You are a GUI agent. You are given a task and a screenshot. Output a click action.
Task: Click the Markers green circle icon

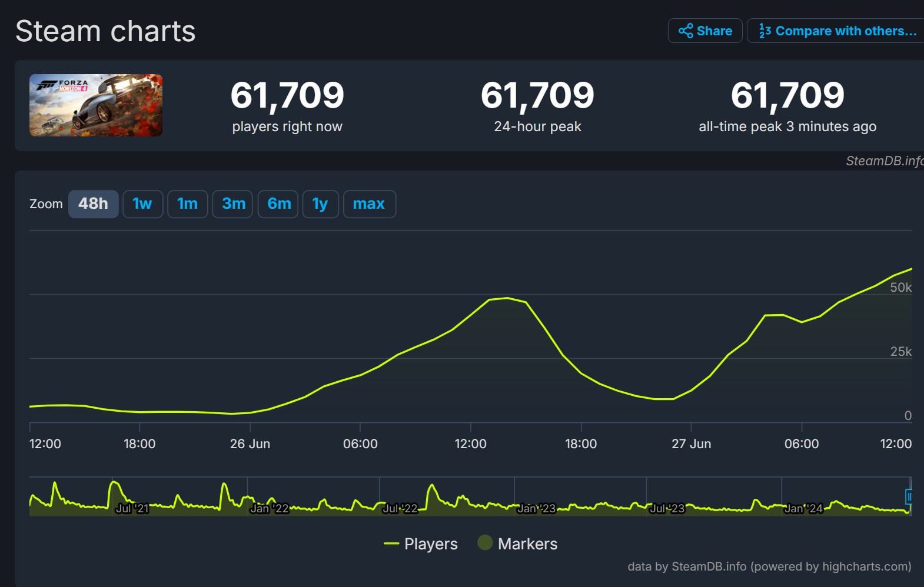[485, 542]
